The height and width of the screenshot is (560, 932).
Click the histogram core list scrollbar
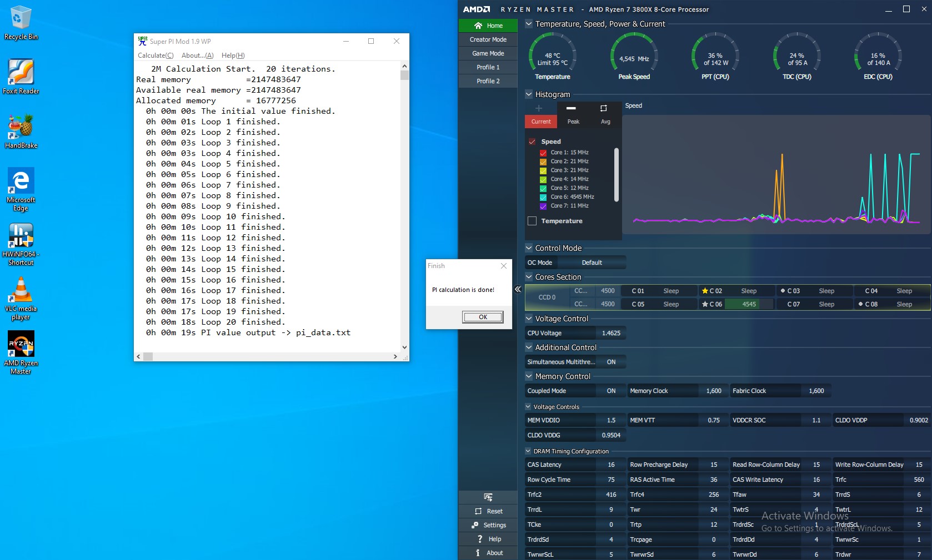pos(617,175)
